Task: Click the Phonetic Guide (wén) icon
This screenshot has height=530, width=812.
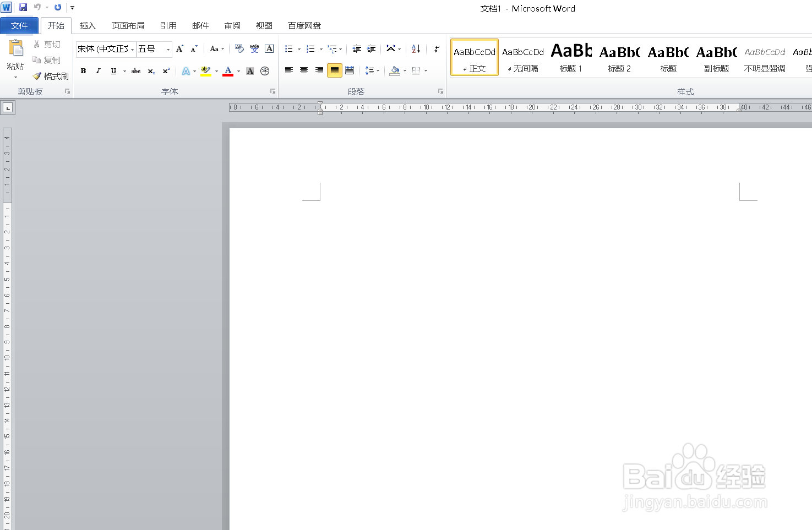Action: [254, 48]
